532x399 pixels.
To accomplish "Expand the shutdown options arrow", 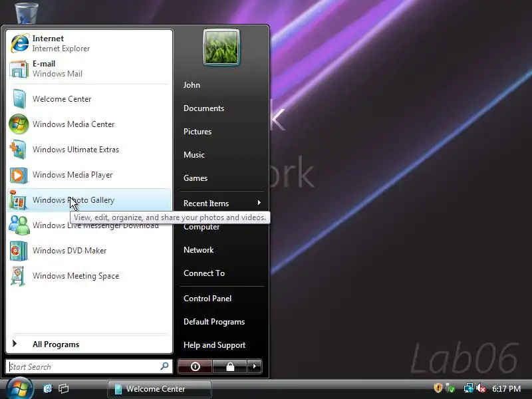I will 255,366.
